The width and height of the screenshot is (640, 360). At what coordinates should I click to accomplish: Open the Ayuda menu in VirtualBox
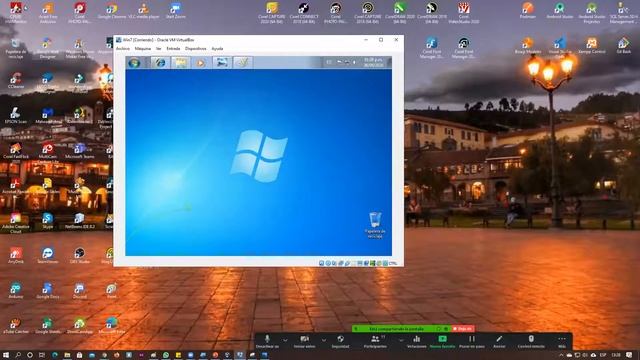217,49
